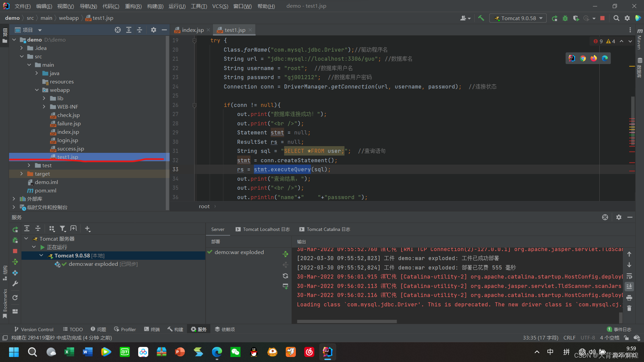The image size is (644, 362).
Task: Clear the console output with trash icon
Action: click(x=629, y=308)
